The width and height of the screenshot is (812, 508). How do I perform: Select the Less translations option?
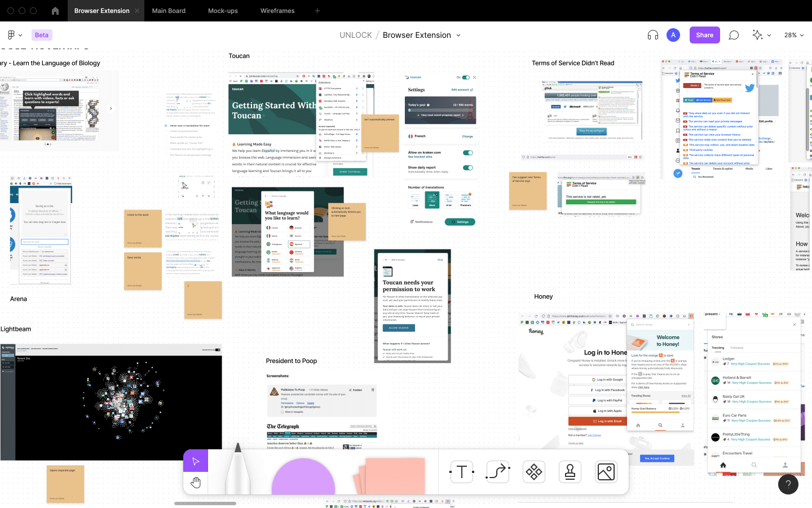(415, 200)
